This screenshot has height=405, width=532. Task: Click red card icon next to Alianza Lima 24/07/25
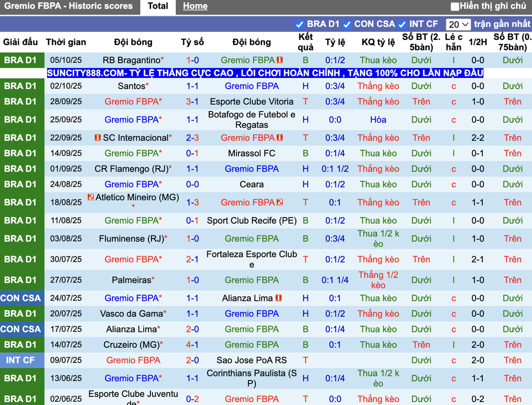[279, 298]
